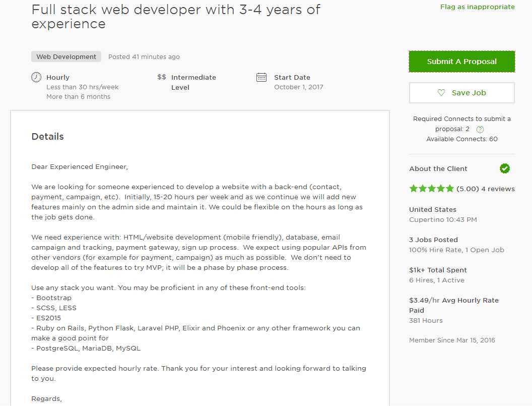Viewport: 532px width, 406px height.
Task: Click the Web Development category tag
Action: click(x=66, y=56)
